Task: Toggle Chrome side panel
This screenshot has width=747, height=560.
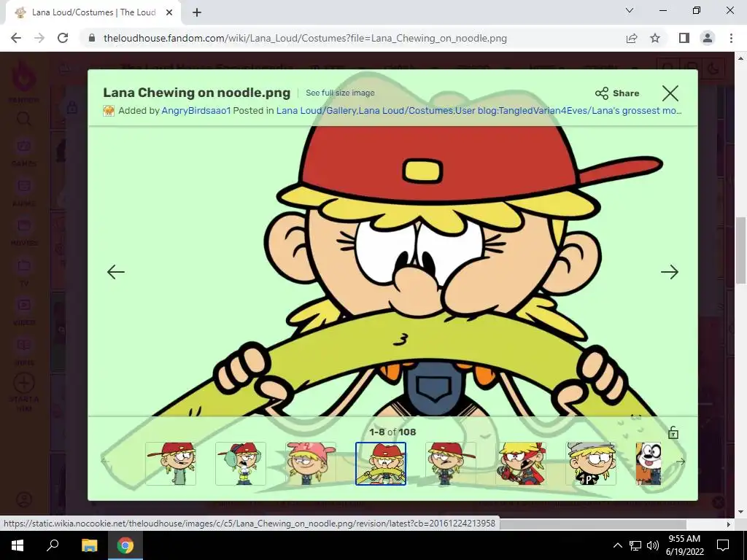Action: pos(684,38)
